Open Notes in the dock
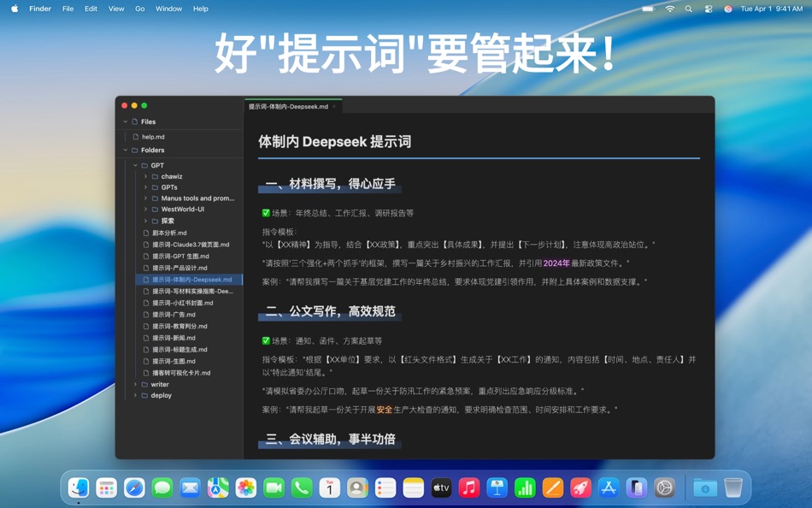812x508 pixels. [413, 487]
